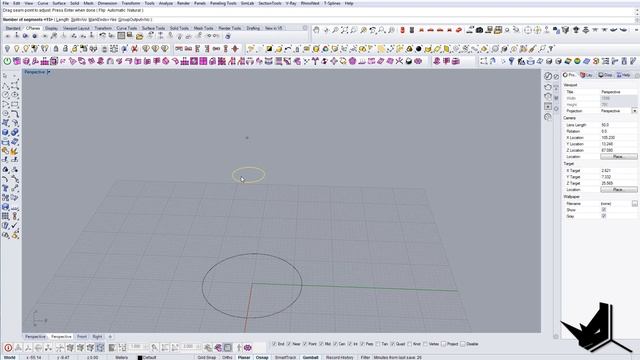Screen dimensions: 640x360
Task: Toggle Osnap in status bar
Action: tap(262, 358)
